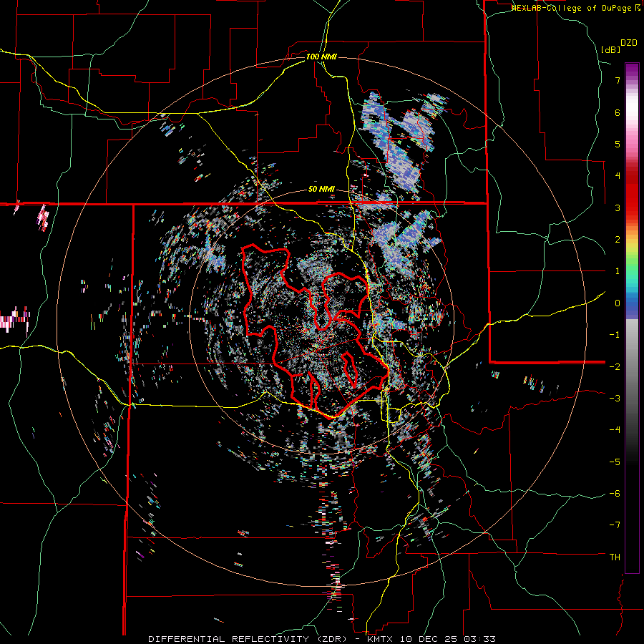Click the 6 value on the color scale

618,112
